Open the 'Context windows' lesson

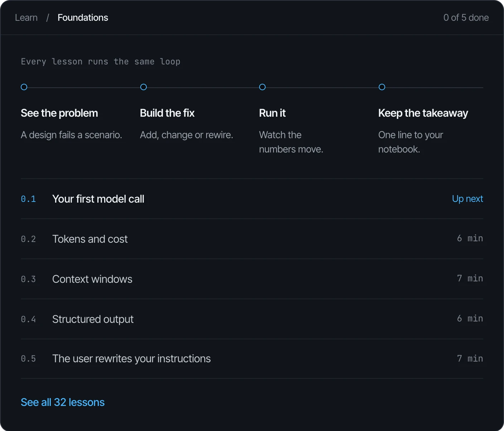tap(252, 279)
